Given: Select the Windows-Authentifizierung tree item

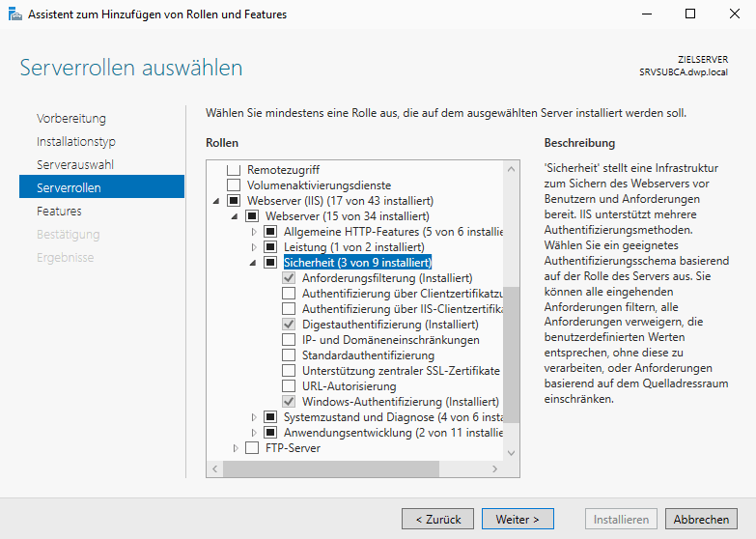Looking at the screenshot, I should pos(400,402).
